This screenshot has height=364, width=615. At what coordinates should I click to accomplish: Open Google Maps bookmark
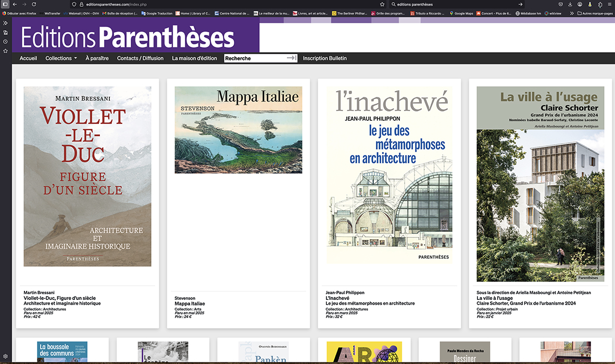coord(461,14)
